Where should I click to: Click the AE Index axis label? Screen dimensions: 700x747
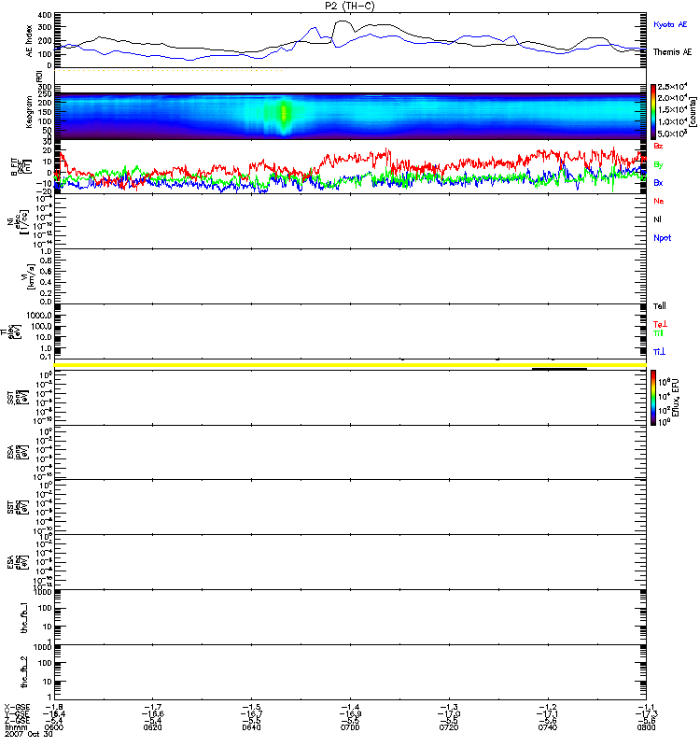[30, 41]
